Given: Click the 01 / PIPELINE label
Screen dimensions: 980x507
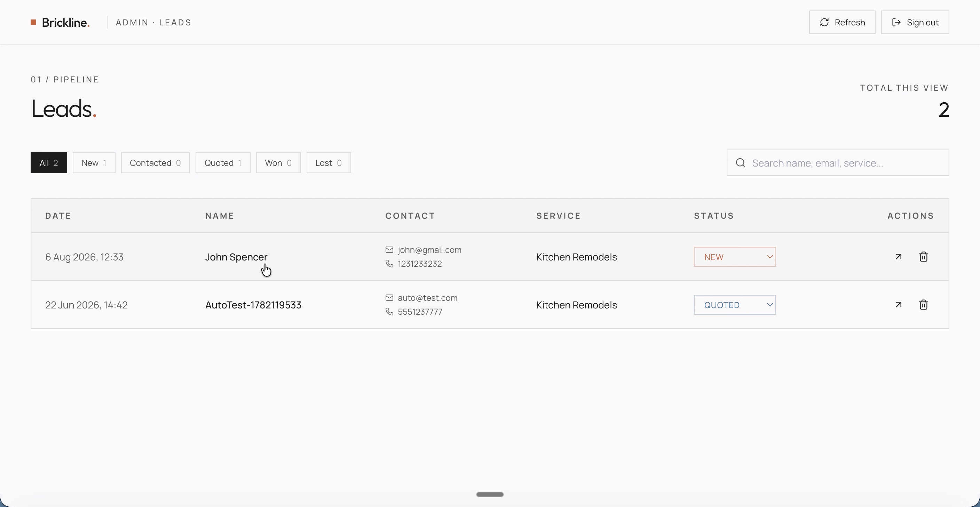Looking at the screenshot, I should pos(65,79).
